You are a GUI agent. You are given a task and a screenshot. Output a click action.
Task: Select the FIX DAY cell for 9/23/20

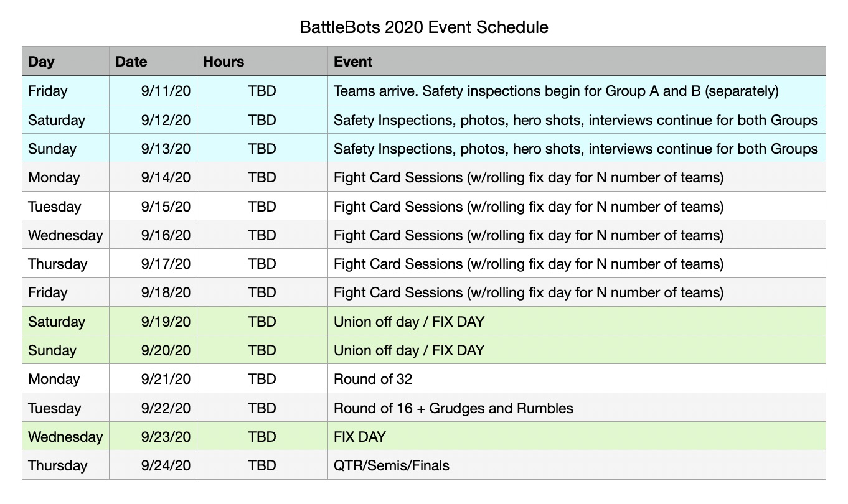pos(577,437)
